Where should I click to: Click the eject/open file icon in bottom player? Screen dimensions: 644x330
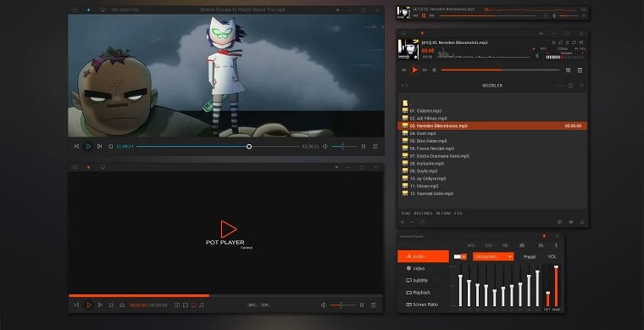[x=122, y=305]
